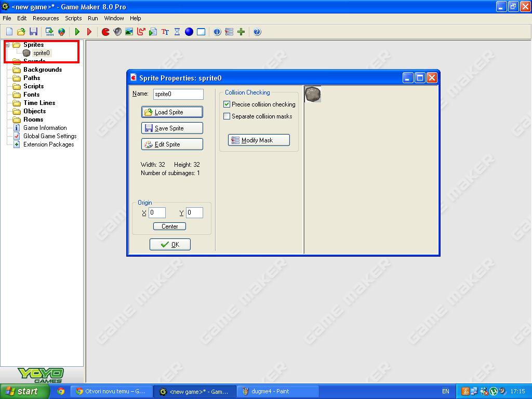Image resolution: width=532 pixels, height=399 pixels.
Task: Switch to dugme4 Paint taskbar window
Action: click(x=277, y=391)
